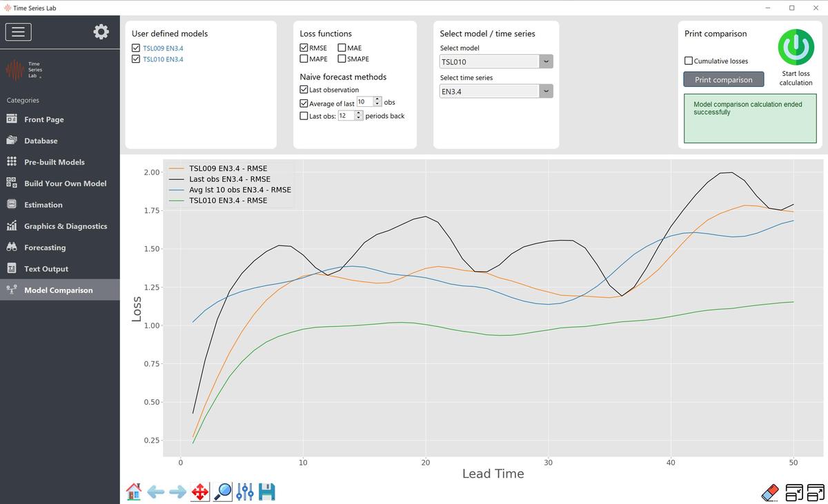Open the Database category
Viewport: 828px width, 504px height.
41,141
